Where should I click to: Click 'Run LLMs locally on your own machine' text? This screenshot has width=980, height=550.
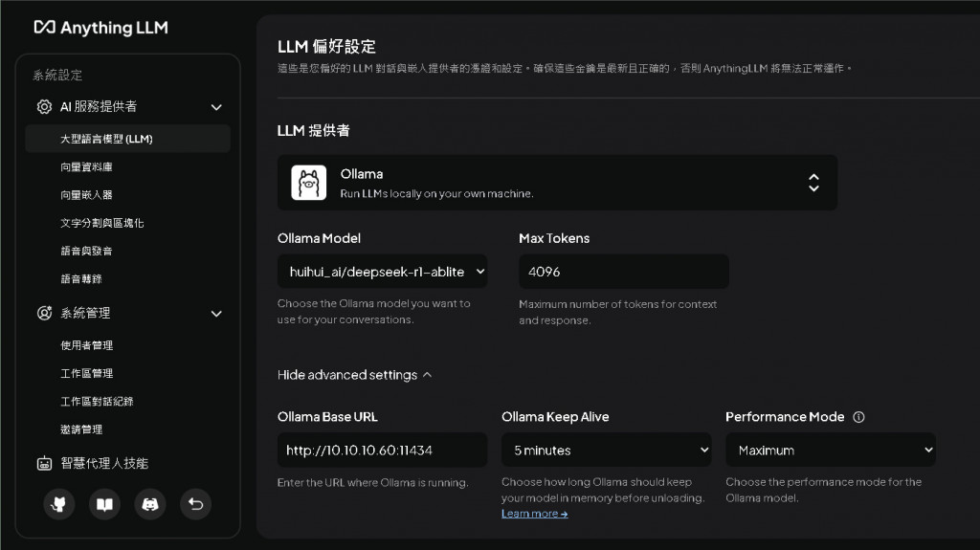point(436,194)
